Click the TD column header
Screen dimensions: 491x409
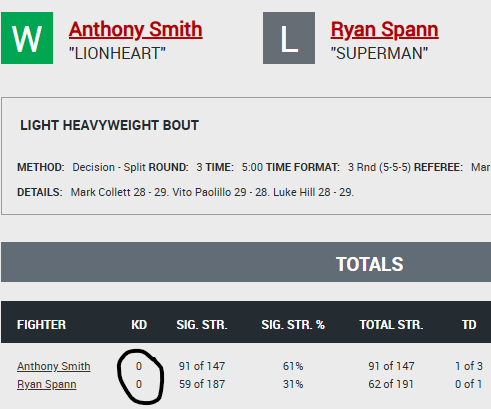click(x=469, y=325)
